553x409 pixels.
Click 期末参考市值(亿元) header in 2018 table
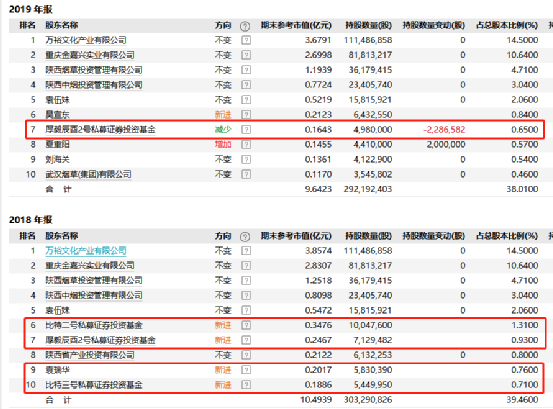296,236
